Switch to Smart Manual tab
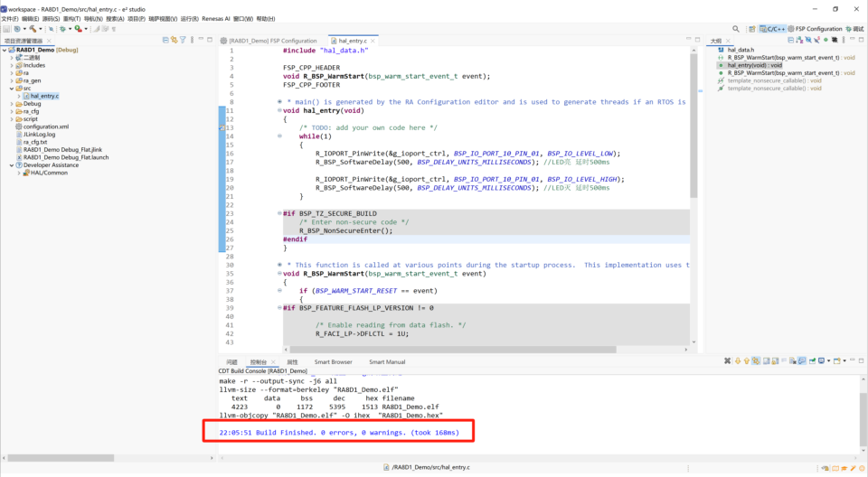868x477 pixels. (x=387, y=362)
